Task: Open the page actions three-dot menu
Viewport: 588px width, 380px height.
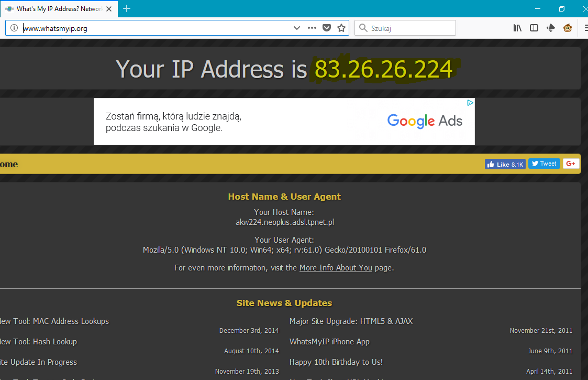Action: 312,28
